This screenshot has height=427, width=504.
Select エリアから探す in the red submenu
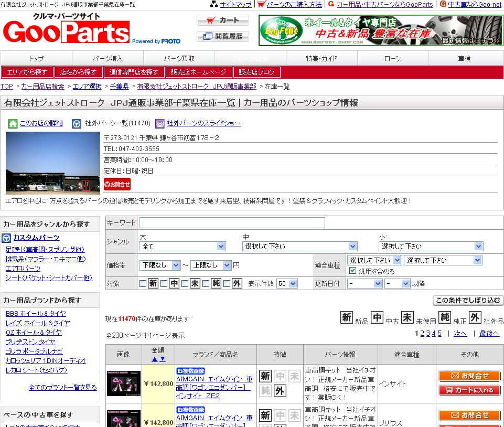(x=27, y=72)
